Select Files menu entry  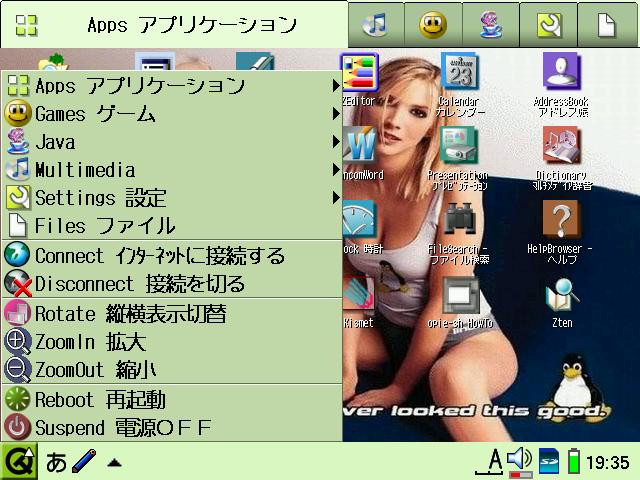(105, 226)
